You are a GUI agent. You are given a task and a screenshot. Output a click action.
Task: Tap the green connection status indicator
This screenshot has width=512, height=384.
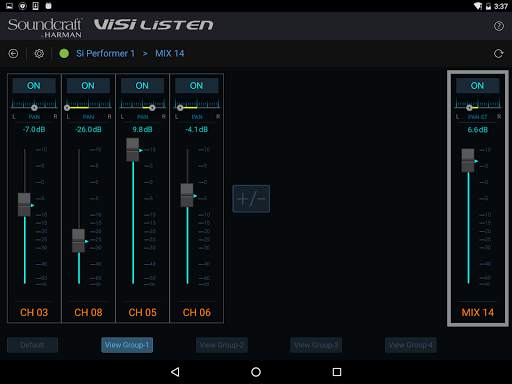coord(64,53)
